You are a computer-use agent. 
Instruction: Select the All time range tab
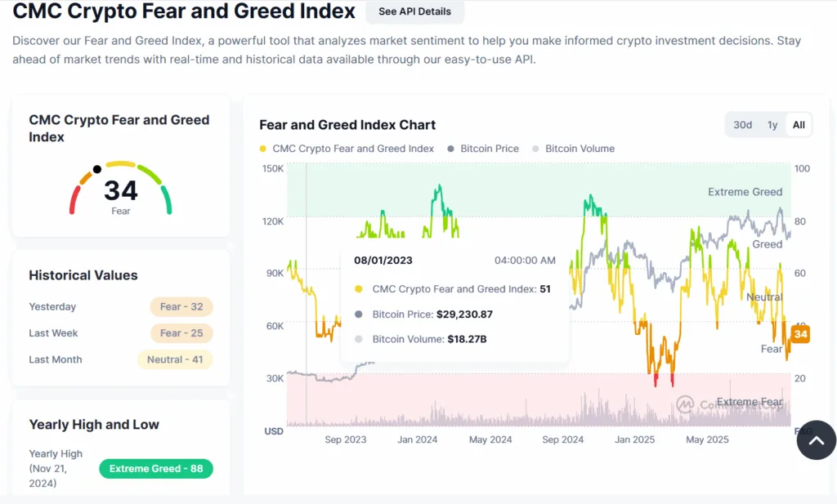[798, 124]
